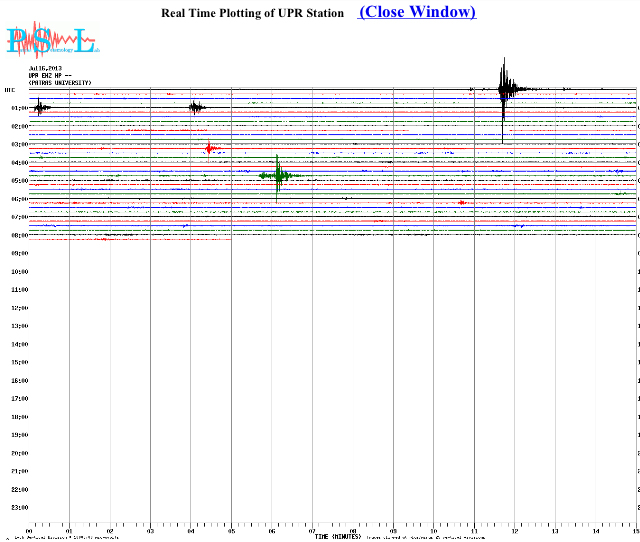The width and height of the screenshot is (640, 542).
Task: Click the 12 minute mark on bottom axis
Action: [515, 531]
